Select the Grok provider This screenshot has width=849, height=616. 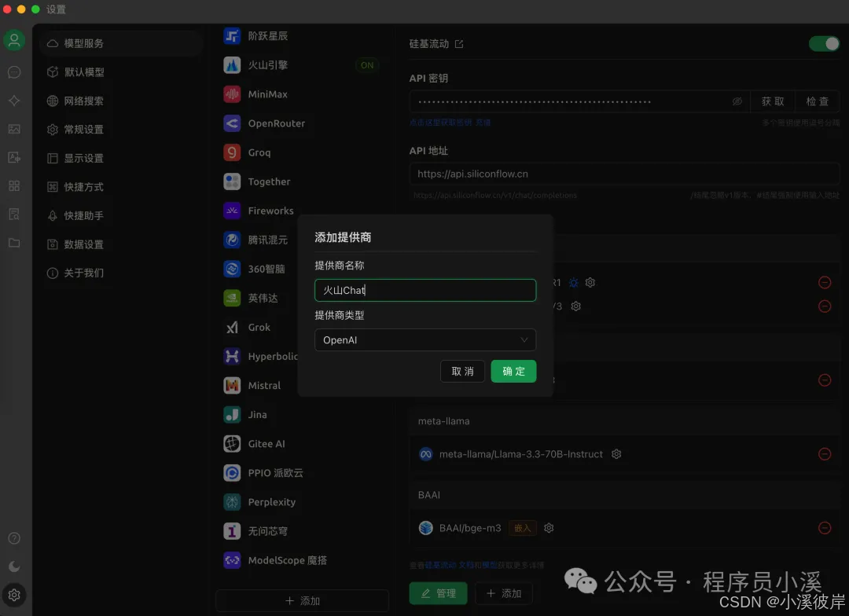[x=257, y=328]
